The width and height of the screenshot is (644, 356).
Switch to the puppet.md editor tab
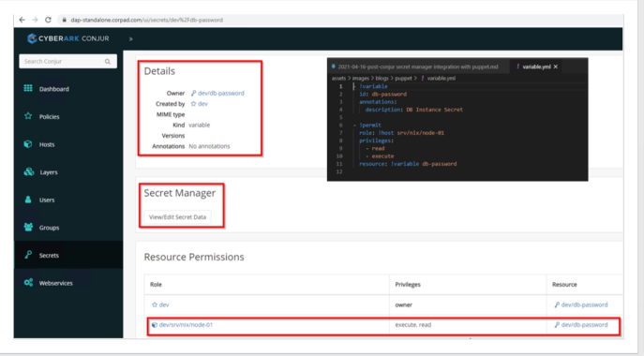[x=417, y=67]
